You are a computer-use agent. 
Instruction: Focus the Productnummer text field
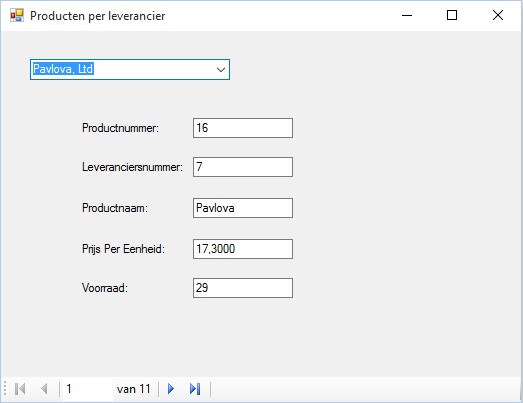coord(243,128)
